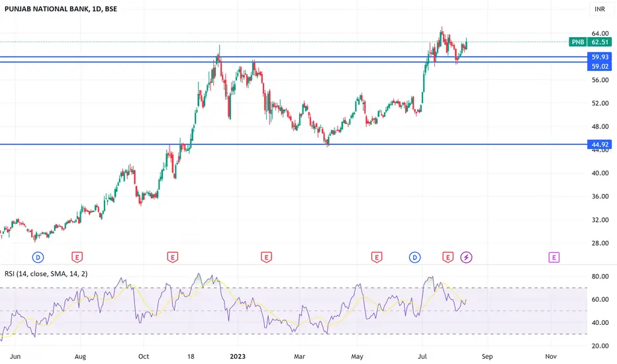Click the 80.00 RSI axis label
Viewport: 617px width, 364px height.
pyautogui.click(x=600, y=276)
